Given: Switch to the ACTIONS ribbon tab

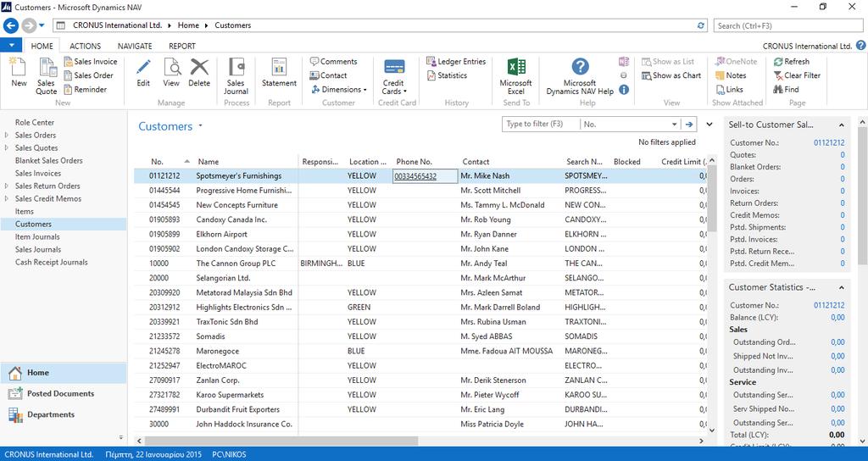Looking at the screenshot, I should point(86,46).
